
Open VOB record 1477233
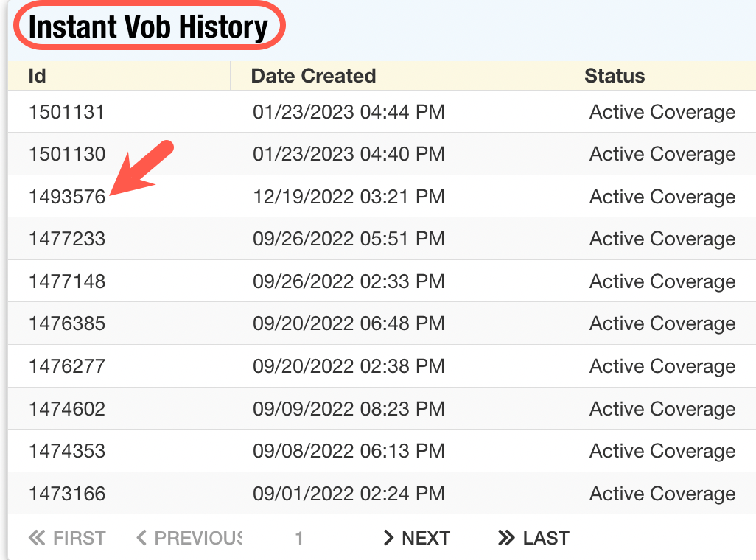[x=67, y=239]
